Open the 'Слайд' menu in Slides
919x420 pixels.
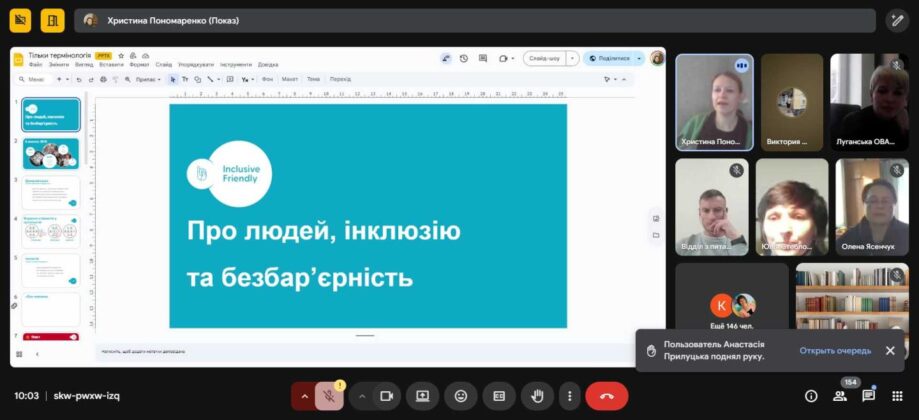[164, 64]
